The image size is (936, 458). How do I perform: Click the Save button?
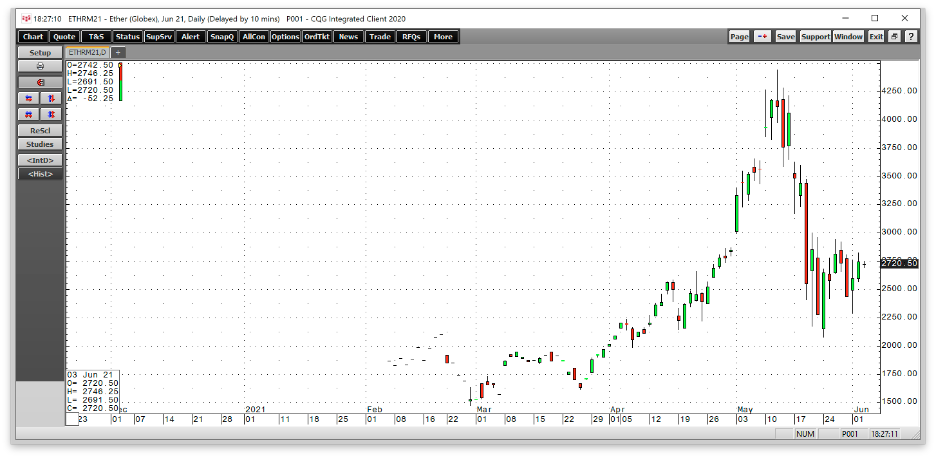pyautogui.click(x=786, y=36)
